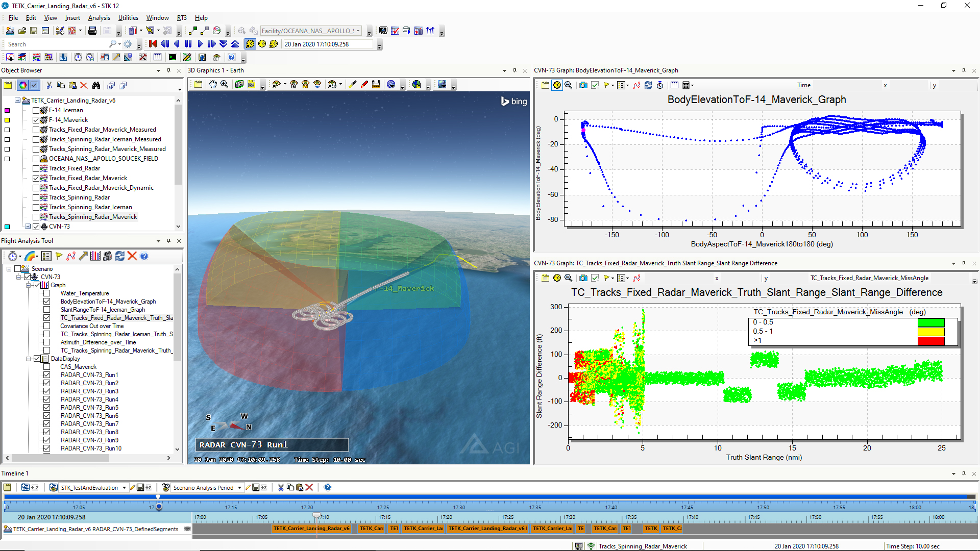Click the red X in Flight Analysis Tool
The height and width of the screenshot is (551, 980).
coord(132,256)
